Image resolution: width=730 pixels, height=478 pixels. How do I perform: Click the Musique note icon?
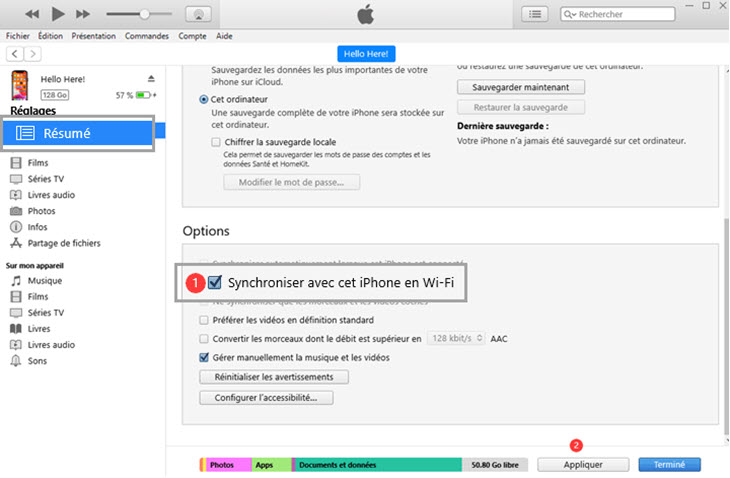(x=16, y=281)
